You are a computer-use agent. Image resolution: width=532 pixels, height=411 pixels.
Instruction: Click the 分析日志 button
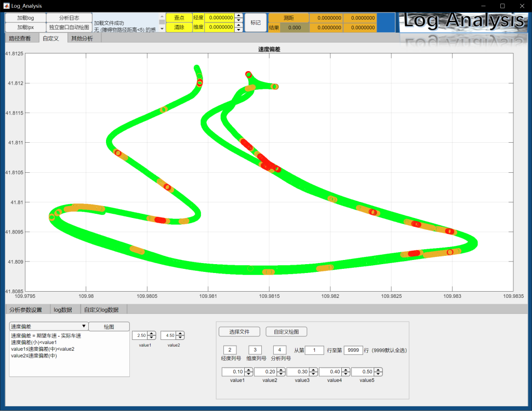click(69, 18)
